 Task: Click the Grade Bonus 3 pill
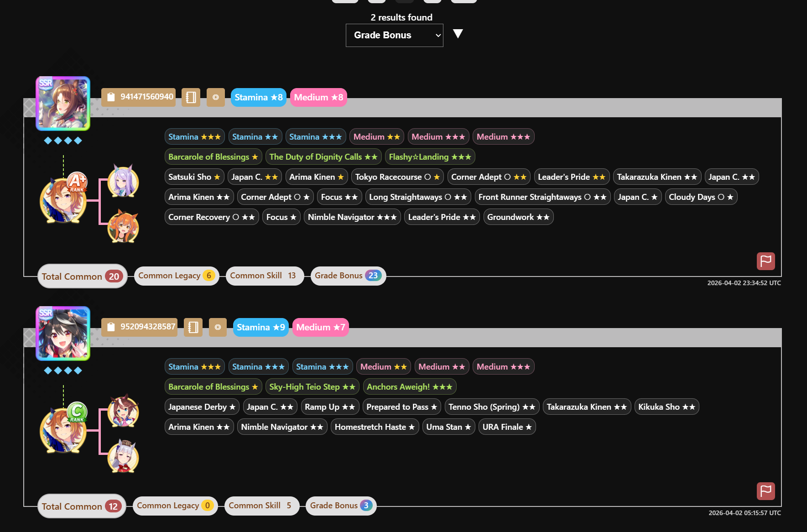[341, 506]
